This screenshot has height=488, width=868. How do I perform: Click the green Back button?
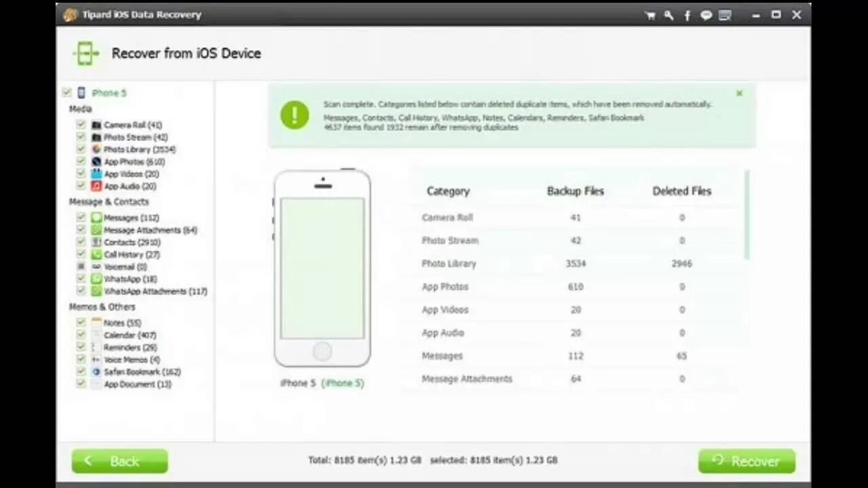tap(119, 461)
